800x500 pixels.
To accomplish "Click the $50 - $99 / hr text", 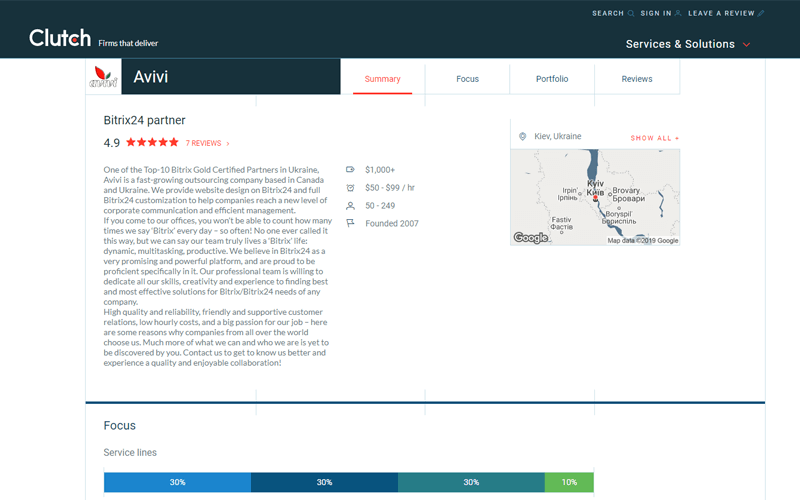I will (x=390, y=188).
